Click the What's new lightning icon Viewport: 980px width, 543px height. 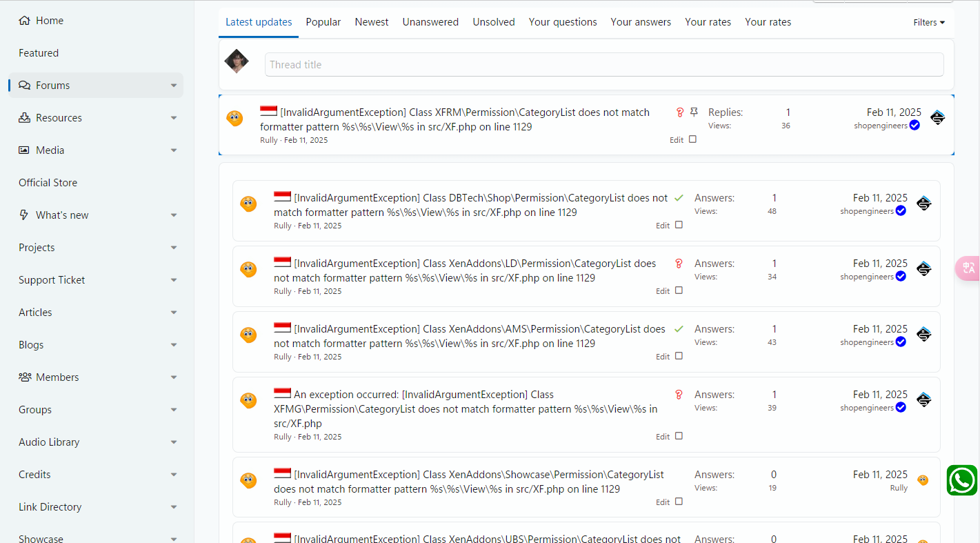(25, 215)
